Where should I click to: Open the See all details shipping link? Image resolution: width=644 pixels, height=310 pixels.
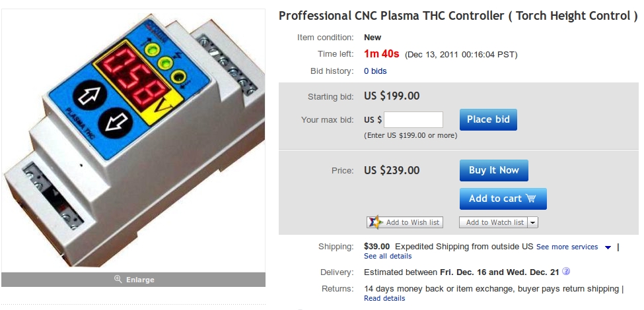388,256
